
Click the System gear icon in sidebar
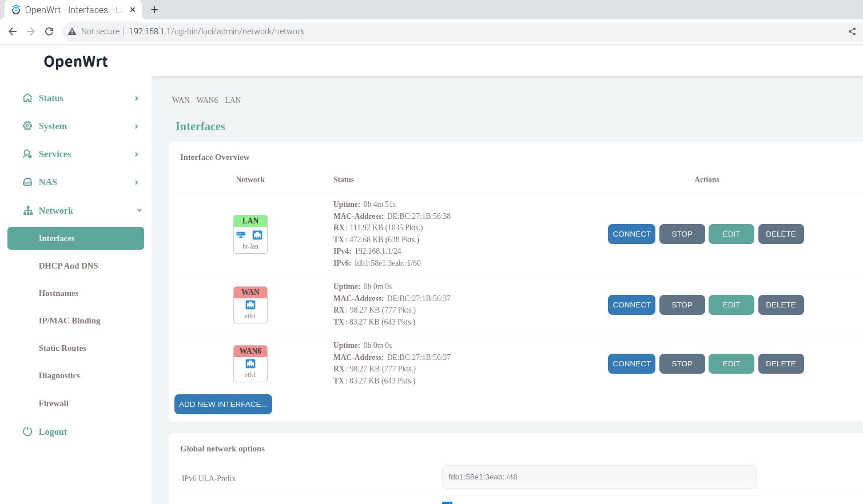click(x=27, y=126)
